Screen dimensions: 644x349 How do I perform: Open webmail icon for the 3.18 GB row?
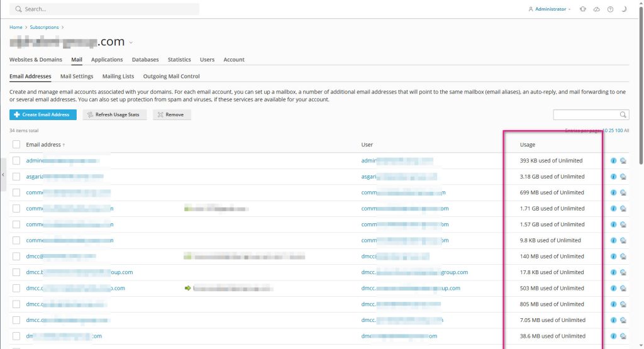[x=622, y=177]
